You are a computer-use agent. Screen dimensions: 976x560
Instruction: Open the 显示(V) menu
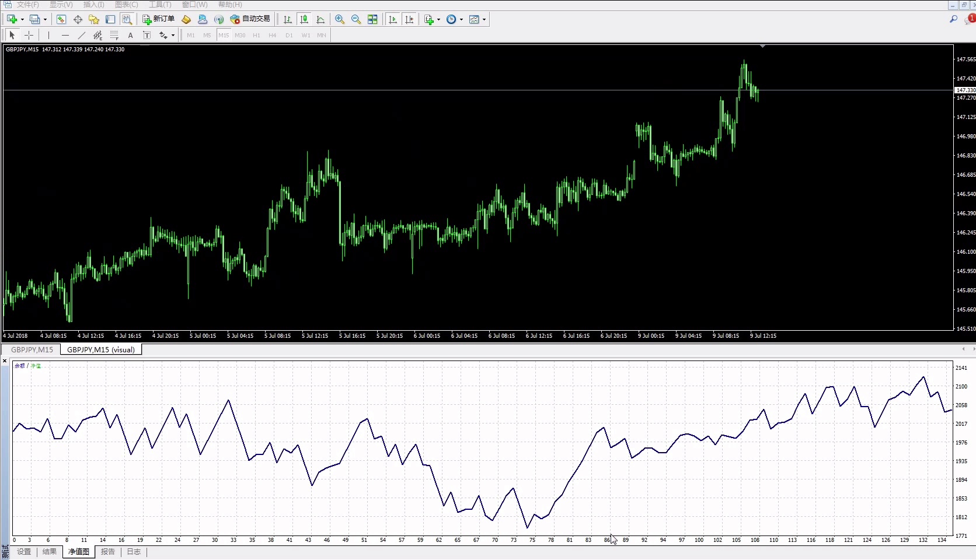(x=61, y=5)
